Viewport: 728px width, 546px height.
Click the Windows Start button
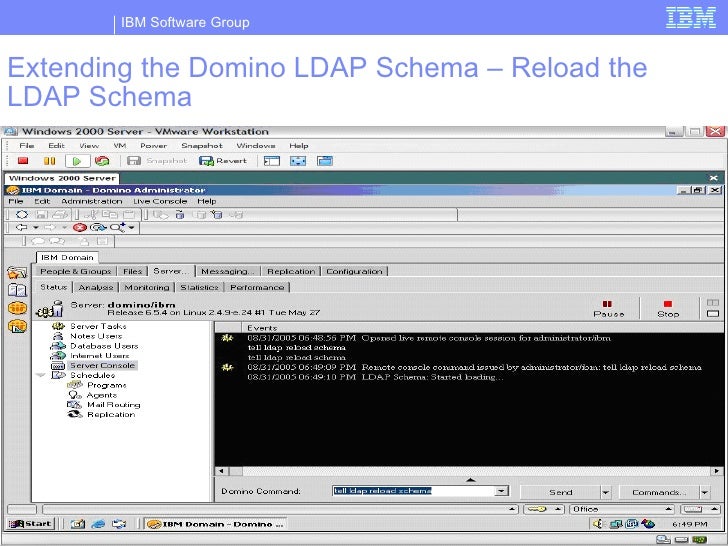(30, 523)
